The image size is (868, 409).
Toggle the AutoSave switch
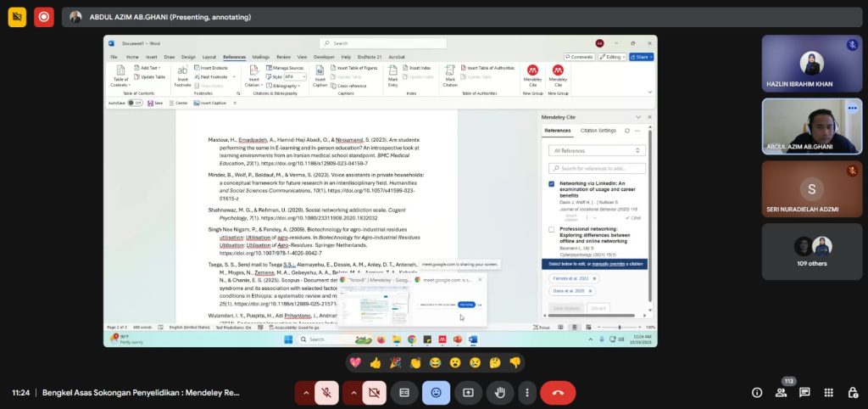coord(135,103)
